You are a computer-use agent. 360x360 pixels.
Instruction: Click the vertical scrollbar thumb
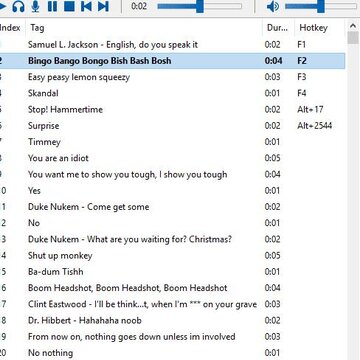click(353, 38)
